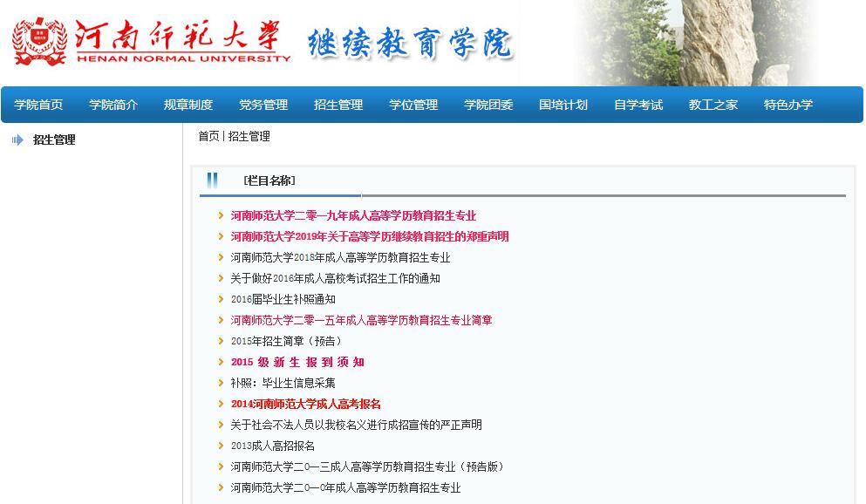Go to 规章制度 in navigation bar
Viewport: 866px width, 504px height.
[188, 105]
